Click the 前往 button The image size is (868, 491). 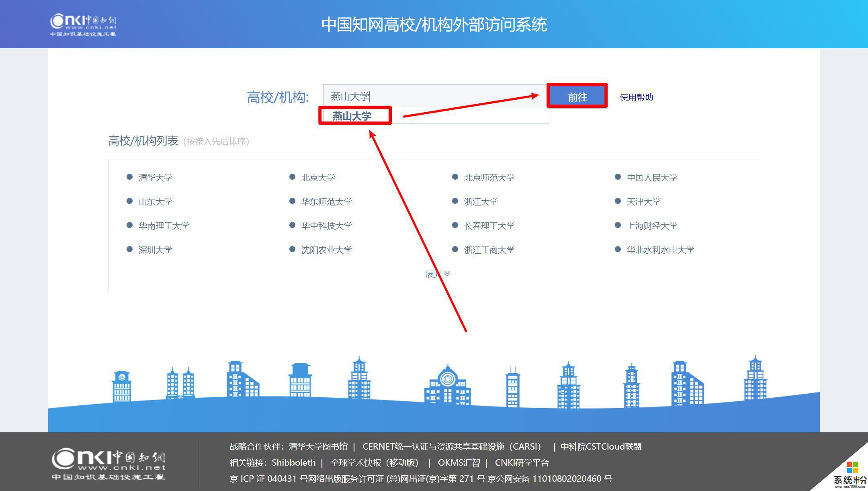[x=577, y=97]
